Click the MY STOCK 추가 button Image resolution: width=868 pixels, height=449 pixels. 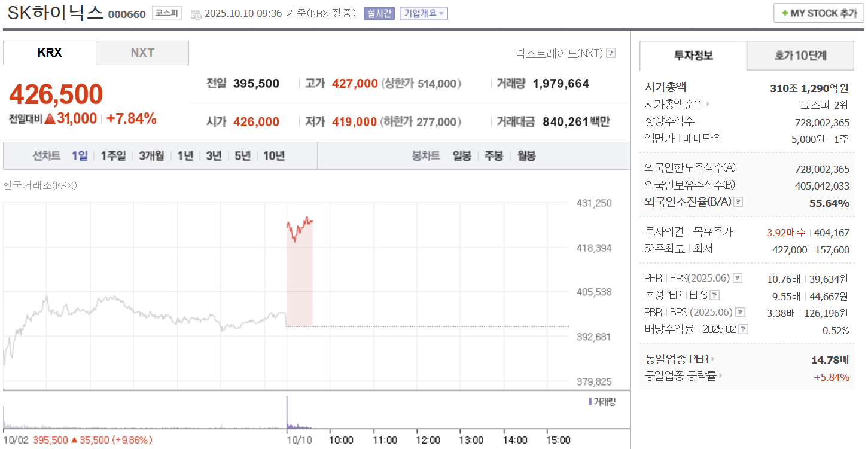(818, 12)
